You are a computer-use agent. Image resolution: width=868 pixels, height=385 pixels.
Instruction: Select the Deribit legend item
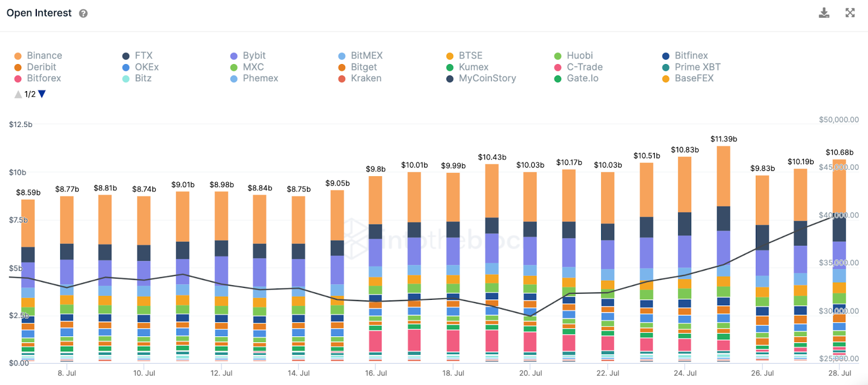pyautogui.click(x=35, y=67)
